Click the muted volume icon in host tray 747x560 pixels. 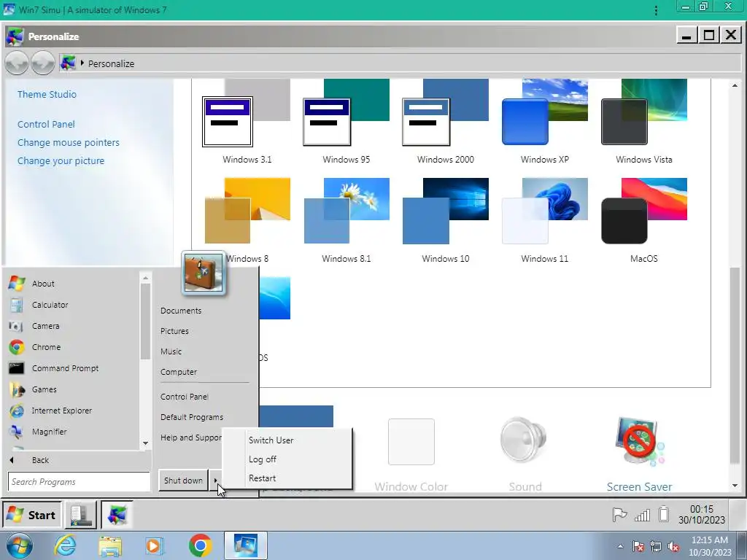click(673, 547)
